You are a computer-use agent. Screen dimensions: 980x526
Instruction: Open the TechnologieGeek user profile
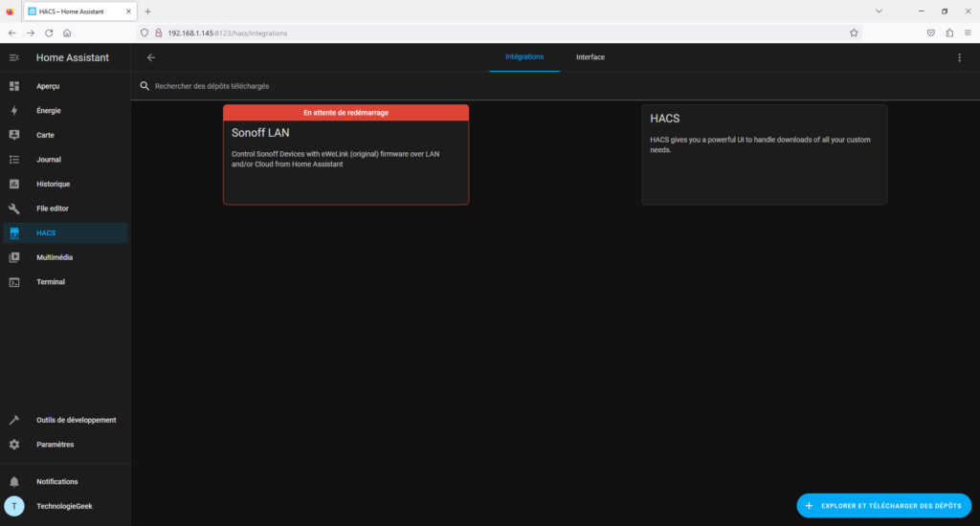(x=63, y=506)
